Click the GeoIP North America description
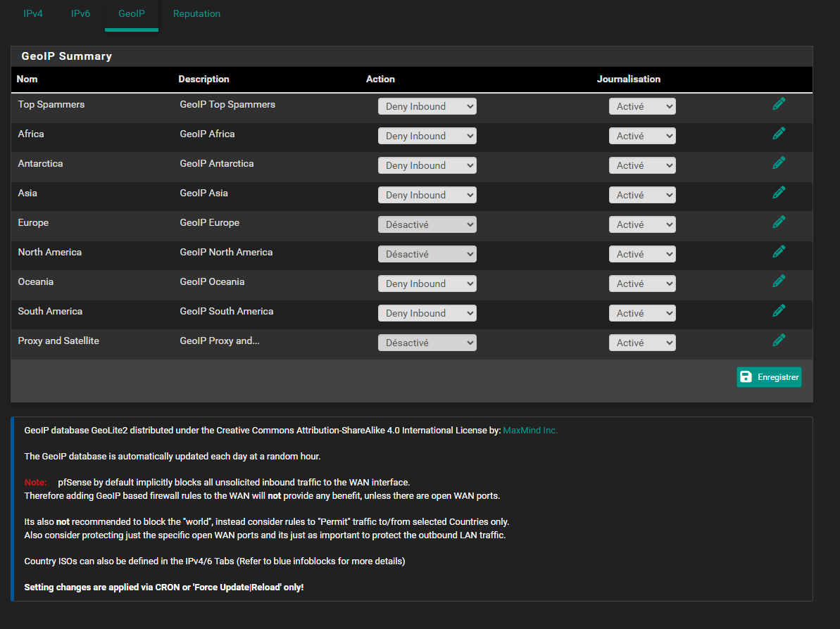 pos(226,252)
